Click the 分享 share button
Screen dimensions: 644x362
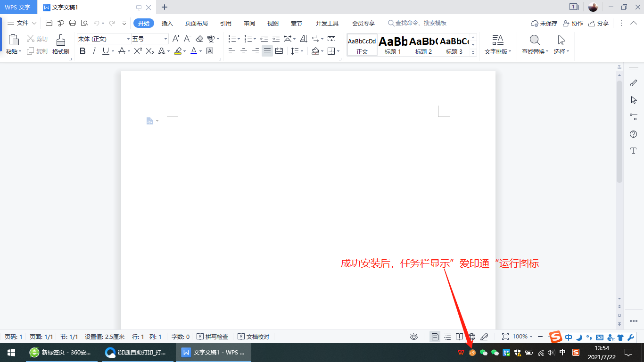click(x=599, y=23)
